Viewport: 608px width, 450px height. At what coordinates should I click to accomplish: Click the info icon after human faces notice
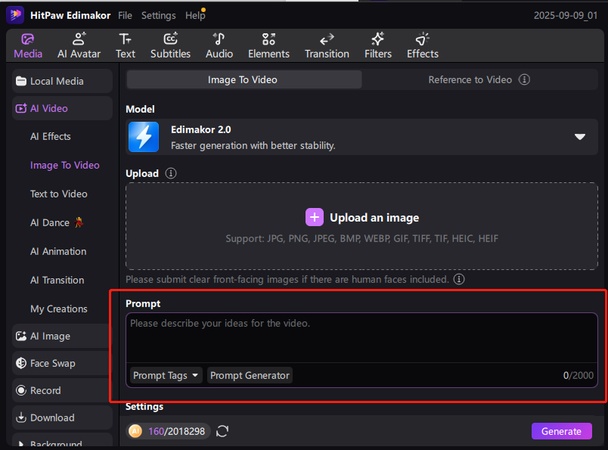coord(459,279)
